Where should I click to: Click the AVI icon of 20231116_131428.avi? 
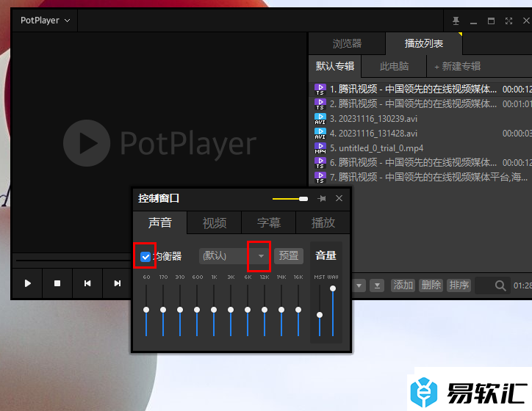[x=320, y=134]
